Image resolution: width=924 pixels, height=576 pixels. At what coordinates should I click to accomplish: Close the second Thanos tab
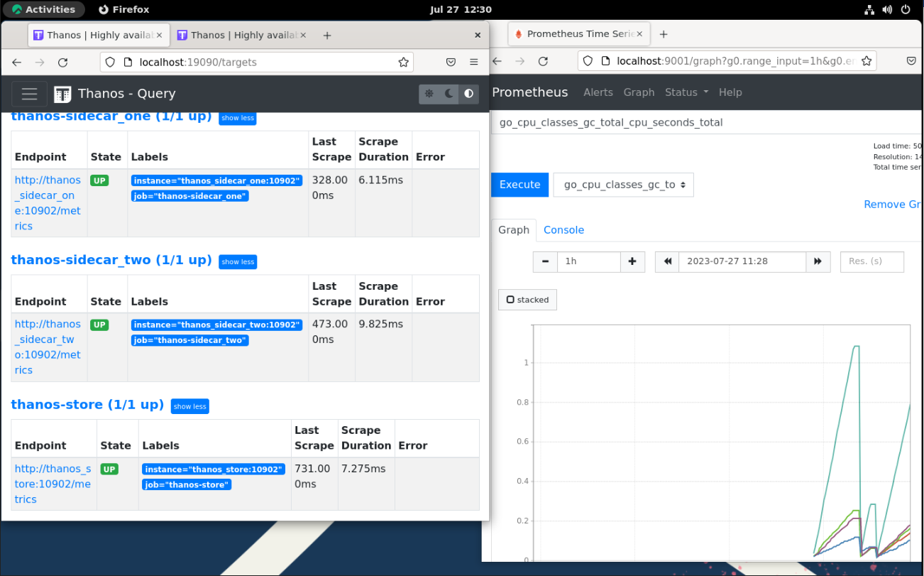(302, 36)
